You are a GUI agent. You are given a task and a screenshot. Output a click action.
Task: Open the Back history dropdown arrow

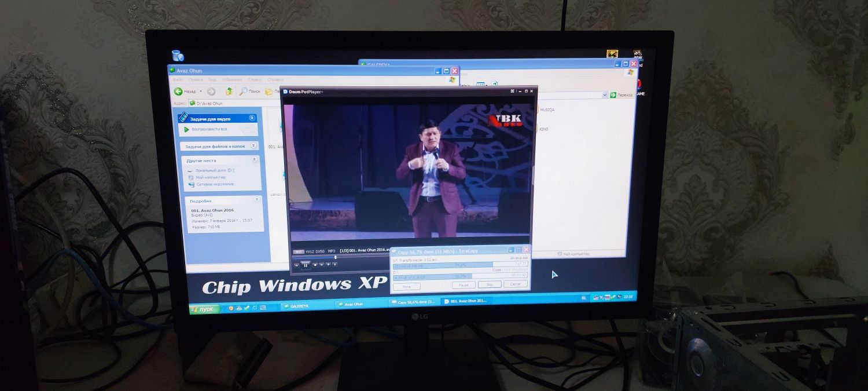click(201, 92)
